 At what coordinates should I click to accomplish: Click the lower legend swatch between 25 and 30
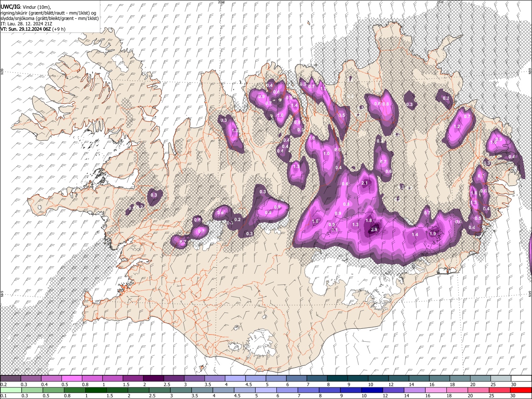(x=500, y=390)
